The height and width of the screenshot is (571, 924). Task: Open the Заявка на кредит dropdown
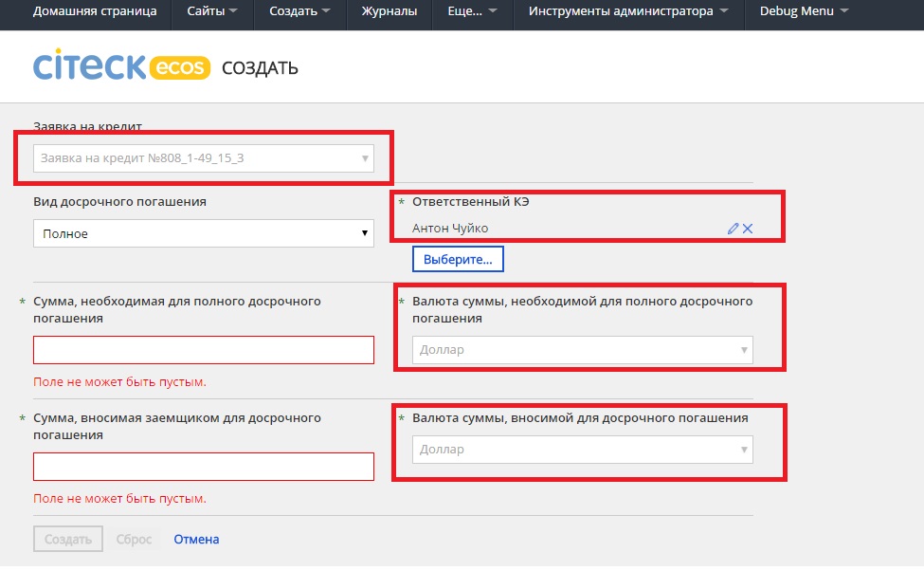coord(203,158)
